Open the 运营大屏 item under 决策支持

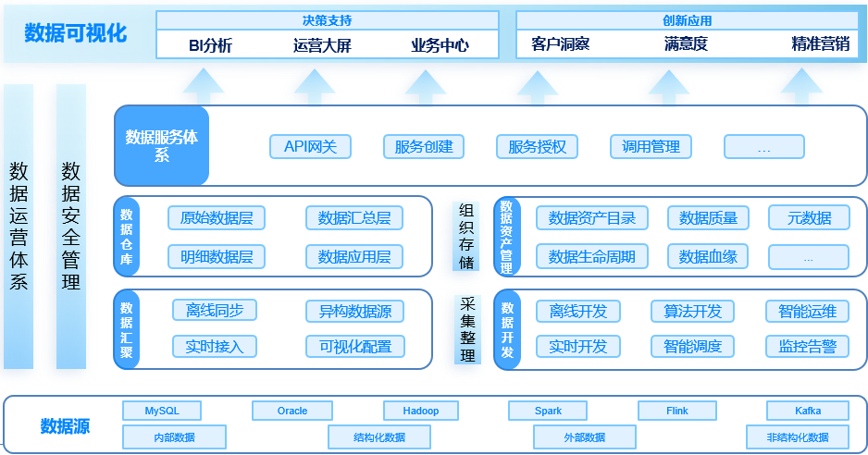322,44
